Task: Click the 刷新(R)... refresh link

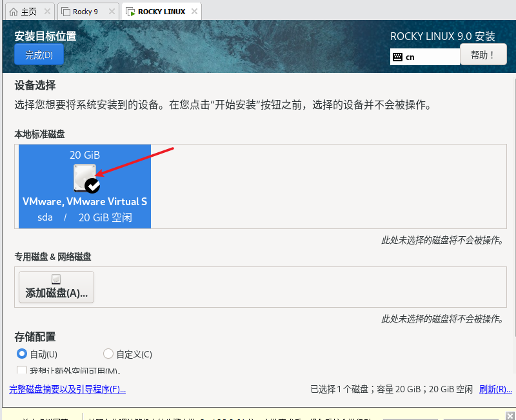Action: 495,390
